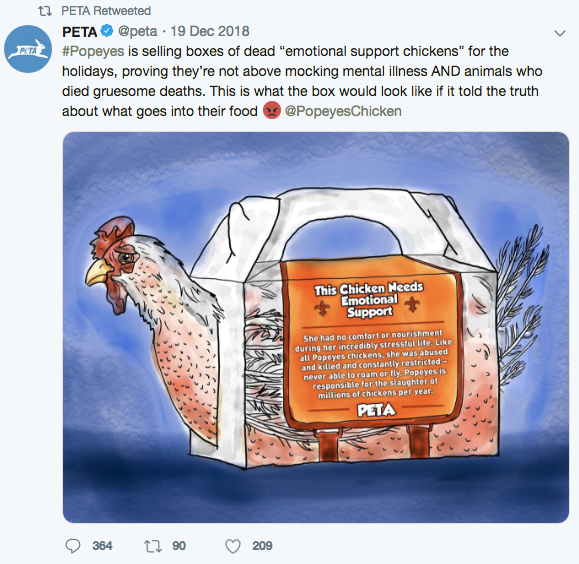The width and height of the screenshot is (579, 564).
Task: Open the @PopeyesChicken mention
Action: tap(343, 111)
